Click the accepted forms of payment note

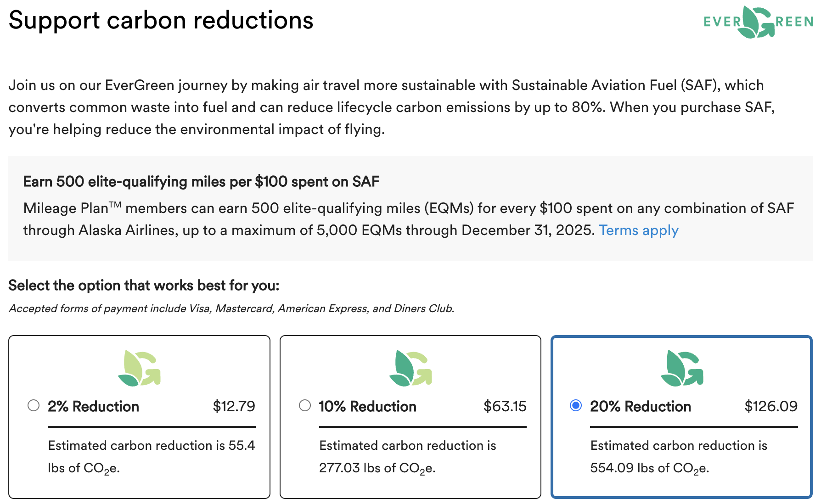pos(231,308)
